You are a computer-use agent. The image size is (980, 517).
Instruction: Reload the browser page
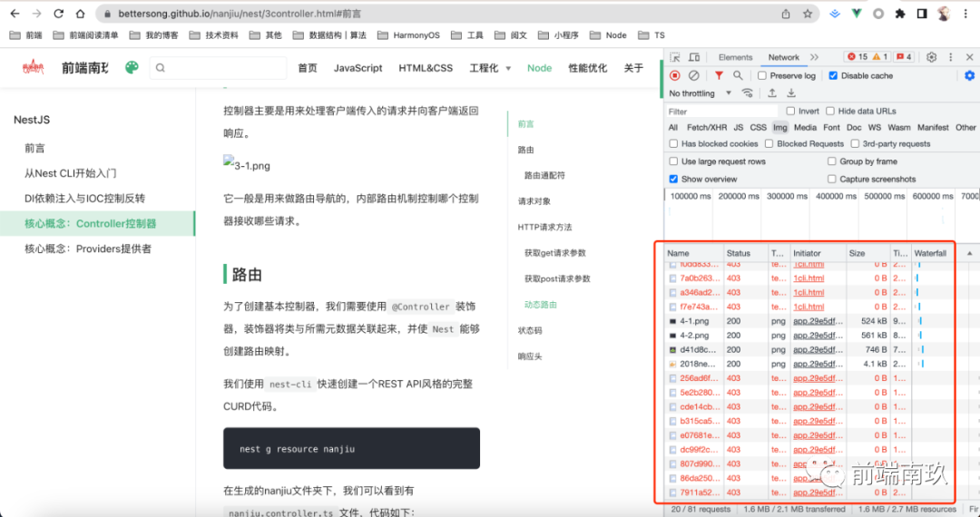pyautogui.click(x=58, y=13)
